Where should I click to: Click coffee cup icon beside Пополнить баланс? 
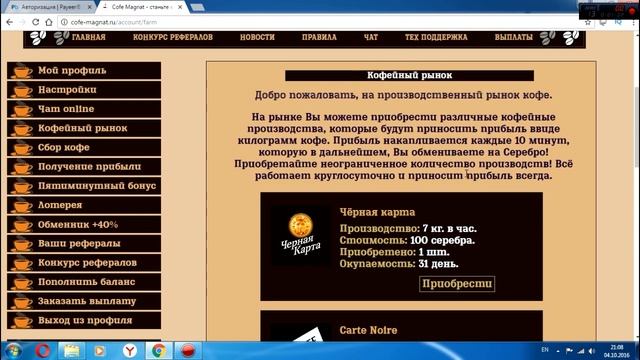coord(23,282)
